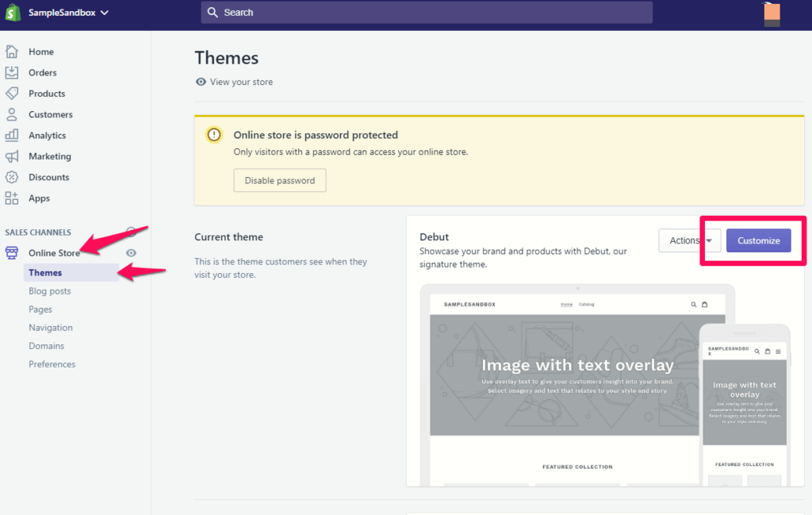Open the SampleSandbox store switcher dropdown
812x515 pixels.
pos(68,13)
